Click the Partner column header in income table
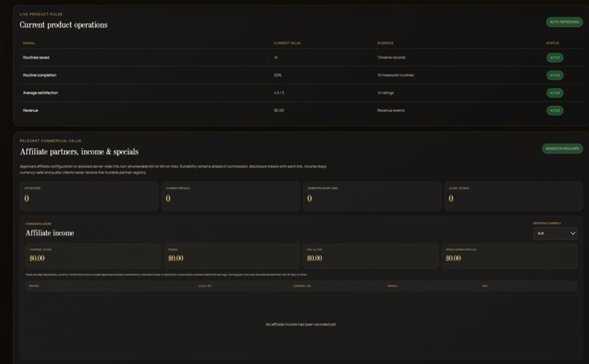This screenshot has width=589, height=364. coord(34,287)
